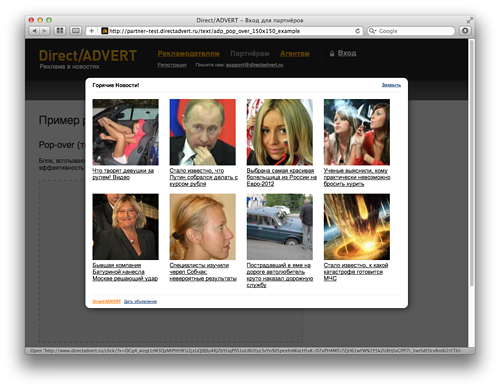Image resolution: width=500 pixels, height=389 pixels.
Task: Add bookmark with plus button
Action: [x=91, y=31]
